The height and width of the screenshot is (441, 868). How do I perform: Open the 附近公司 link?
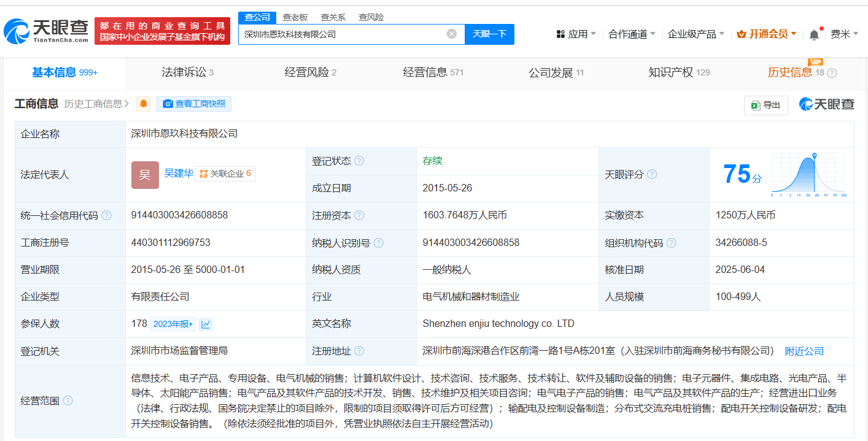click(x=804, y=351)
